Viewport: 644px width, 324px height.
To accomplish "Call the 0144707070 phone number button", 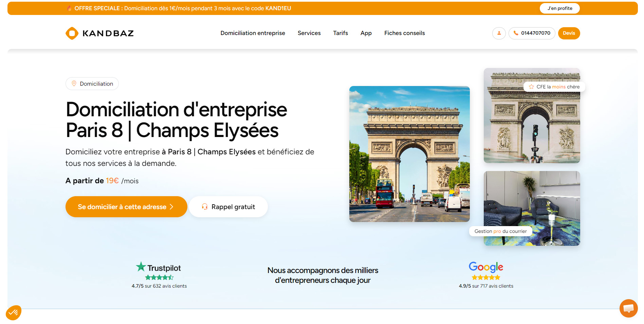I will click(x=532, y=33).
